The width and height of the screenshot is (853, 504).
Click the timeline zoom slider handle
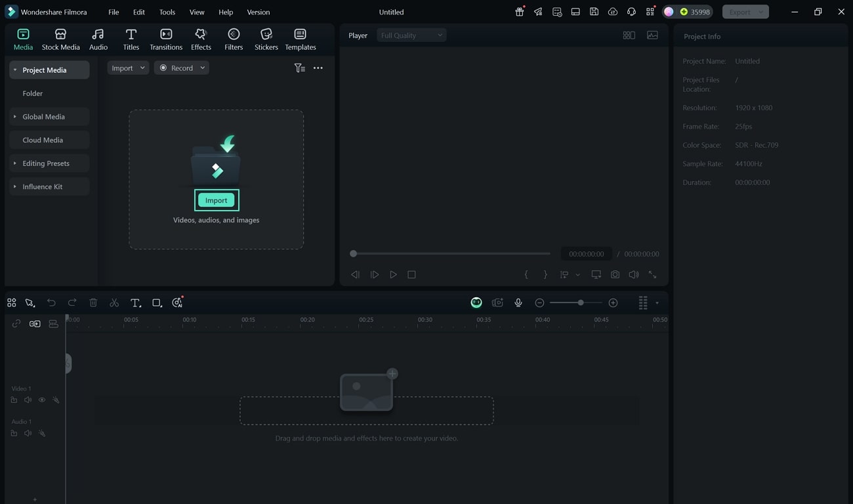(x=581, y=303)
